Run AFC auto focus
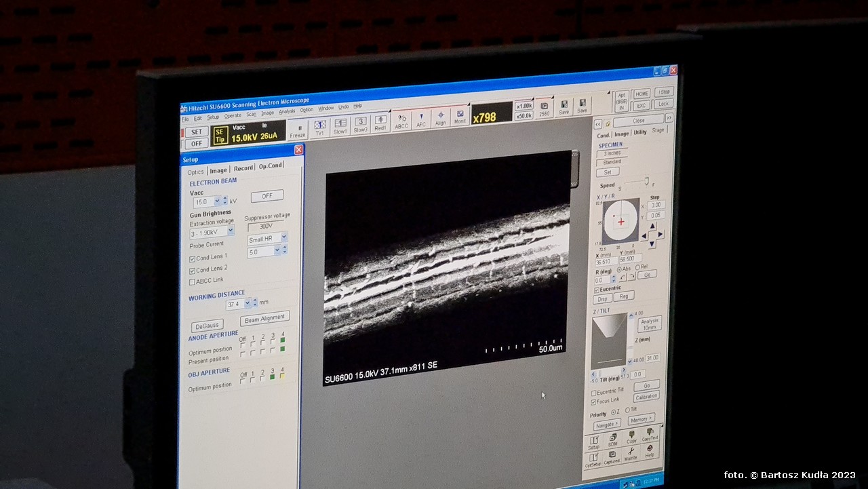This screenshot has width=868, height=489. [x=421, y=119]
